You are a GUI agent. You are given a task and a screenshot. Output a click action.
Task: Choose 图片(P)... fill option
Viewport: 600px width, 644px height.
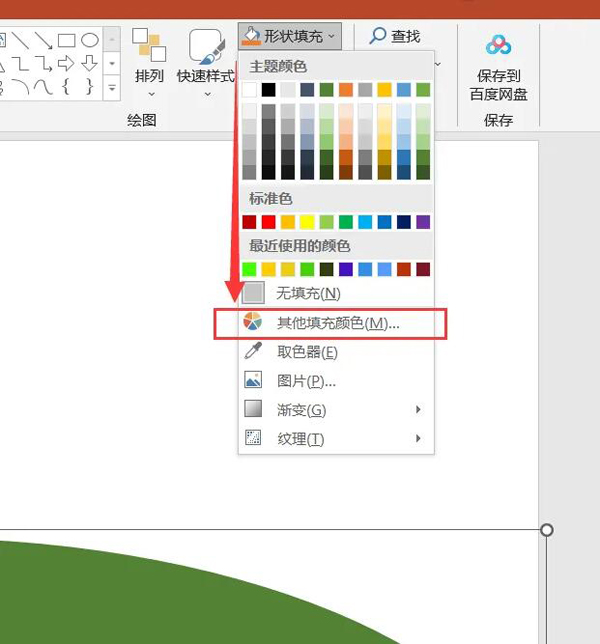click(337, 381)
